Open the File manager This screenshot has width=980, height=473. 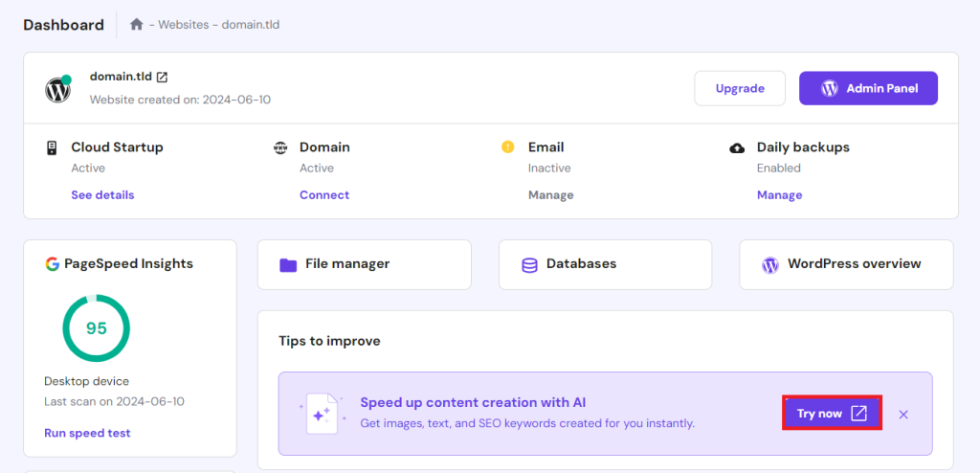click(364, 264)
